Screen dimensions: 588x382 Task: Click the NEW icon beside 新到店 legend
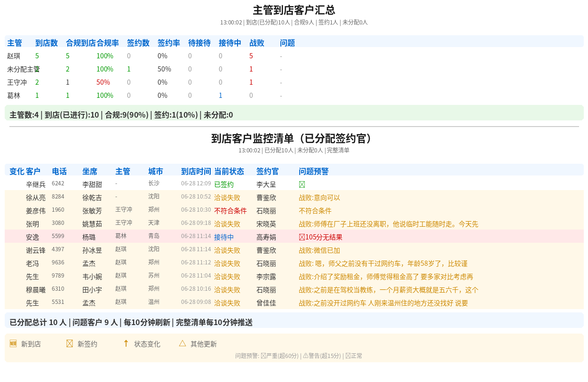tap(13, 343)
